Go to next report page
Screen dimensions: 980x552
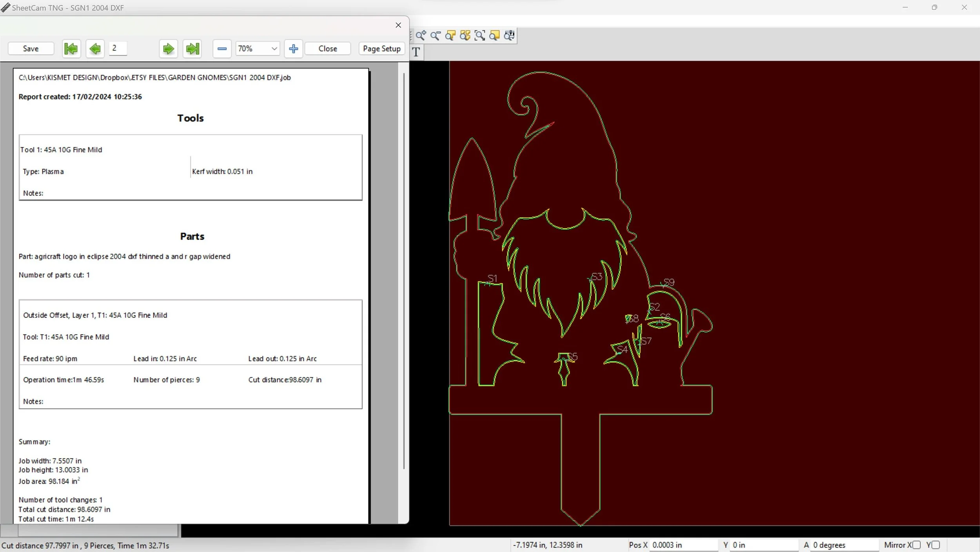[x=168, y=49]
